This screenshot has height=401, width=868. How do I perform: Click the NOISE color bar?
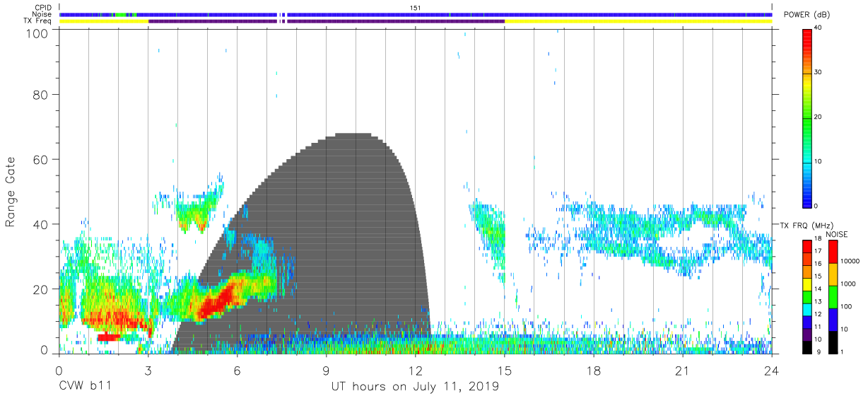(833, 296)
